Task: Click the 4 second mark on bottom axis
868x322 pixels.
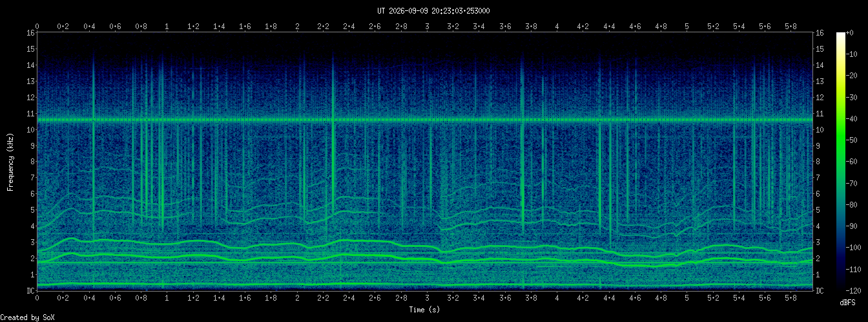Action: 557,299
